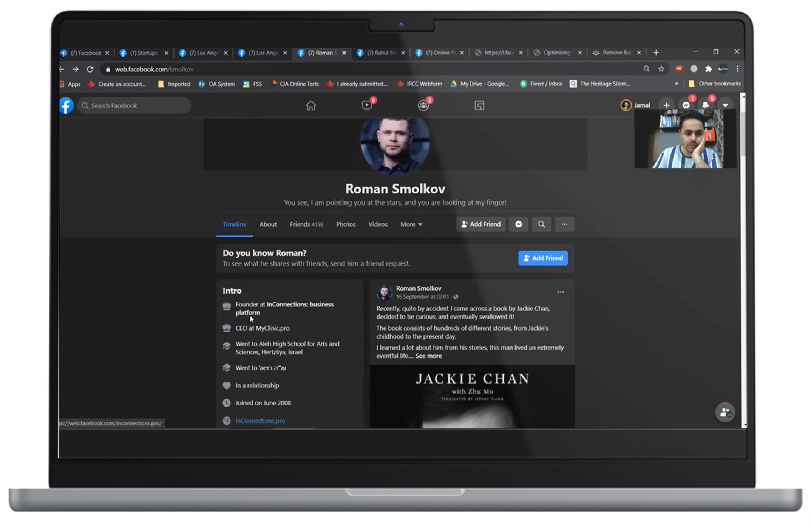Open the OA System bookmark
The image size is (811, 532).
click(x=217, y=84)
